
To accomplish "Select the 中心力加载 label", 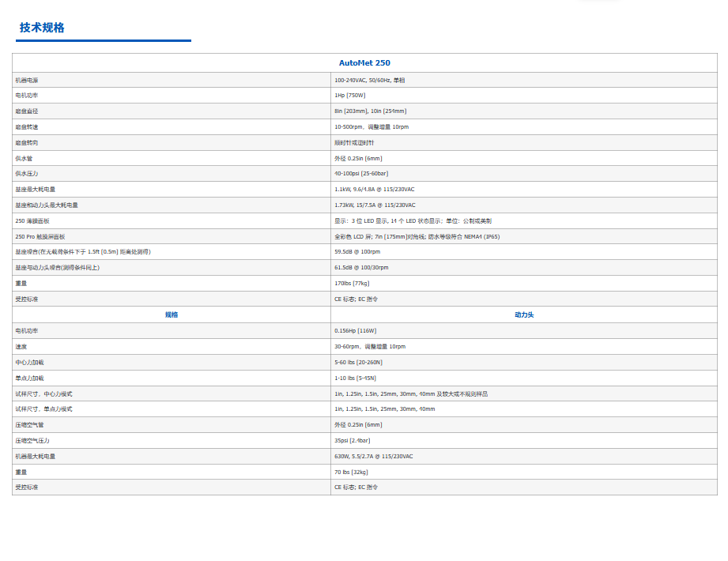I will [30, 363].
